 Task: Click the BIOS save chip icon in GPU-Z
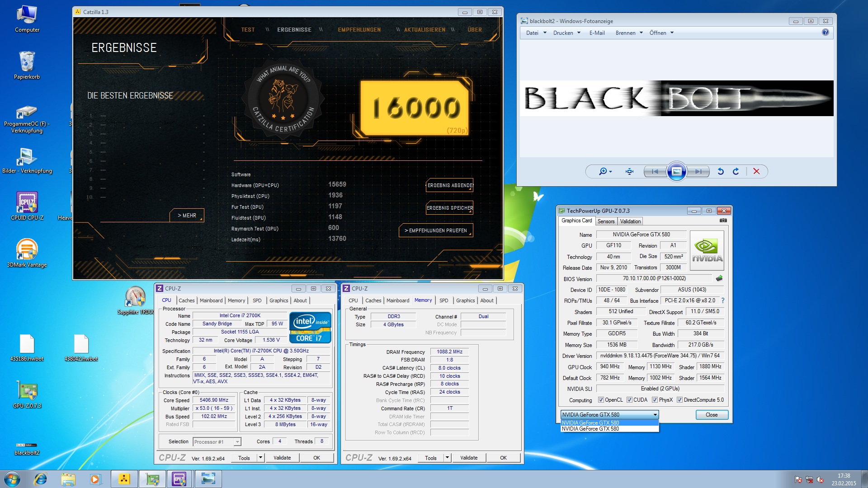tap(719, 278)
